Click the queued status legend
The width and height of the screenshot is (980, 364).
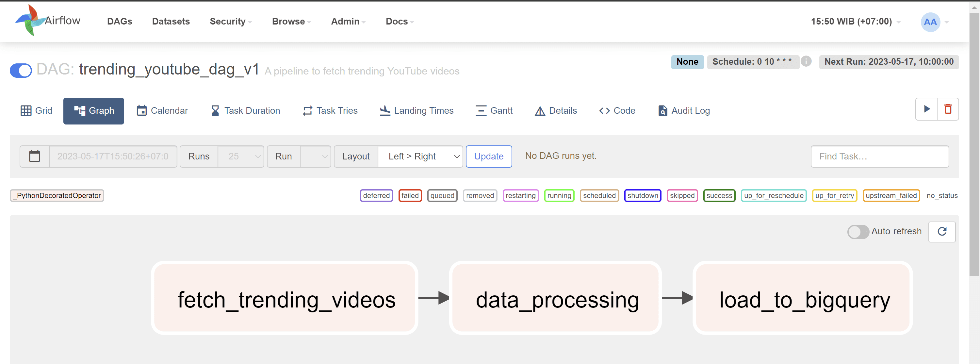coord(442,195)
